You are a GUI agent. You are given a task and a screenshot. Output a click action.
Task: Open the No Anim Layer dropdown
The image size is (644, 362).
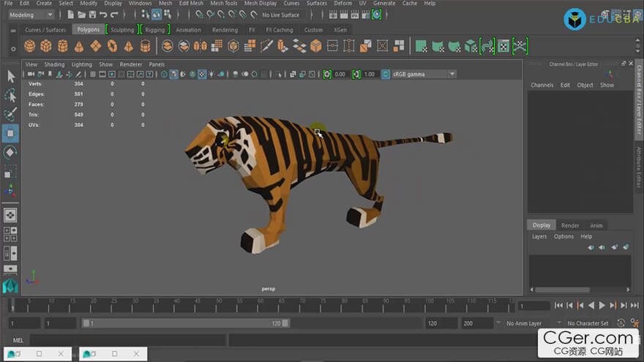pos(525,323)
